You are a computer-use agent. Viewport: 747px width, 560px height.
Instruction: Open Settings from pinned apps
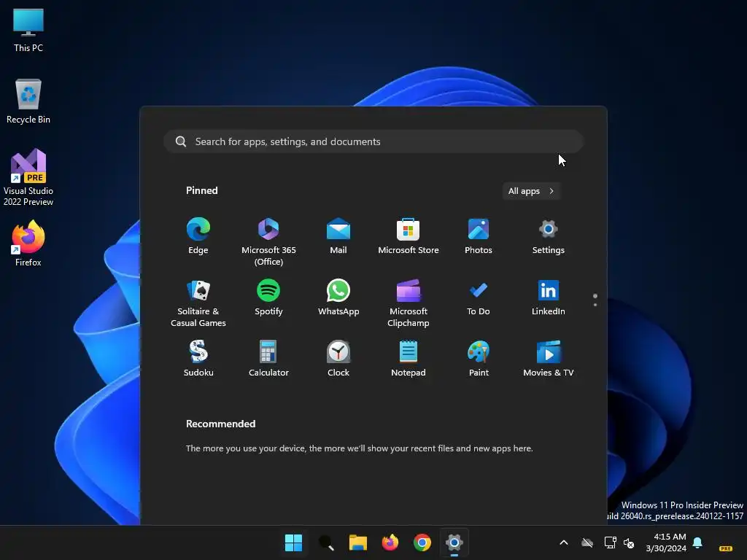[549, 237]
